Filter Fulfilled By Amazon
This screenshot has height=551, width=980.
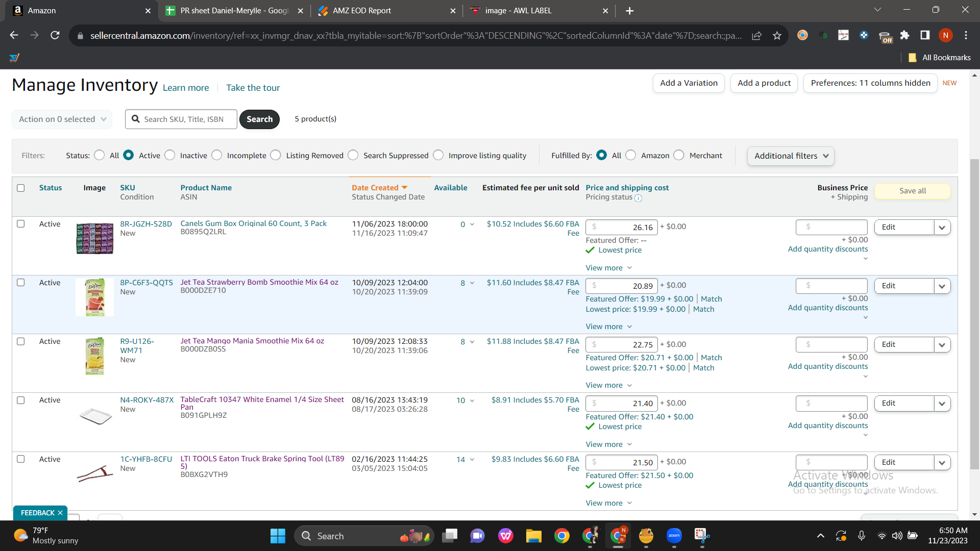point(631,155)
